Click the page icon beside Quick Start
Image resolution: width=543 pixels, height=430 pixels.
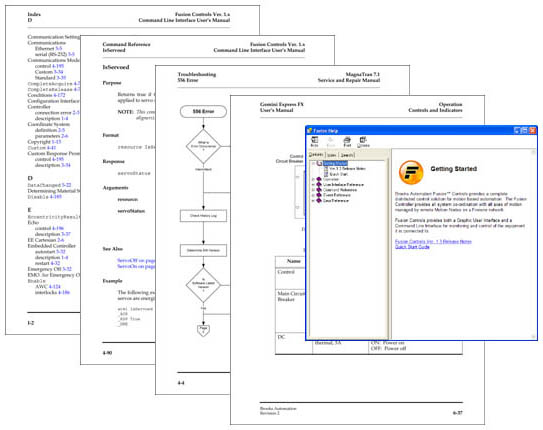(x=326, y=174)
